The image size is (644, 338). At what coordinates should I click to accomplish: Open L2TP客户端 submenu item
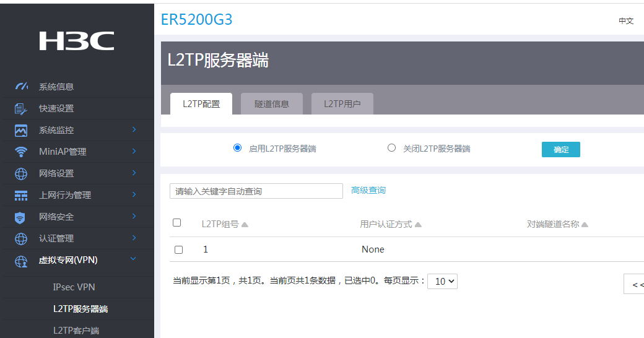point(76,330)
